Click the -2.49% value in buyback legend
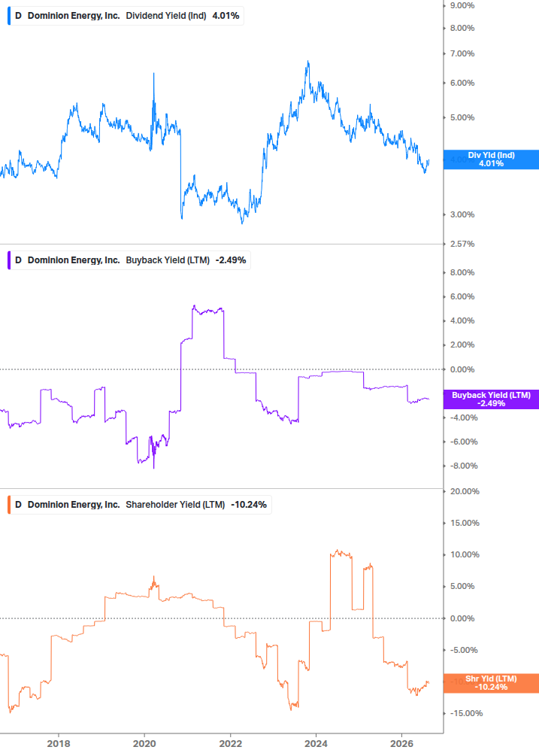The image size is (539, 756). pyautogui.click(x=231, y=260)
